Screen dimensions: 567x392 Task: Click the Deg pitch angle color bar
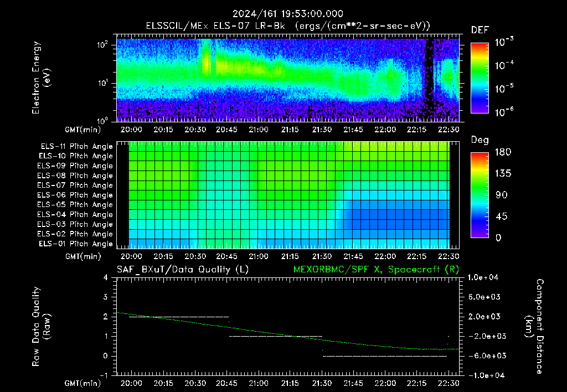click(480, 195)
